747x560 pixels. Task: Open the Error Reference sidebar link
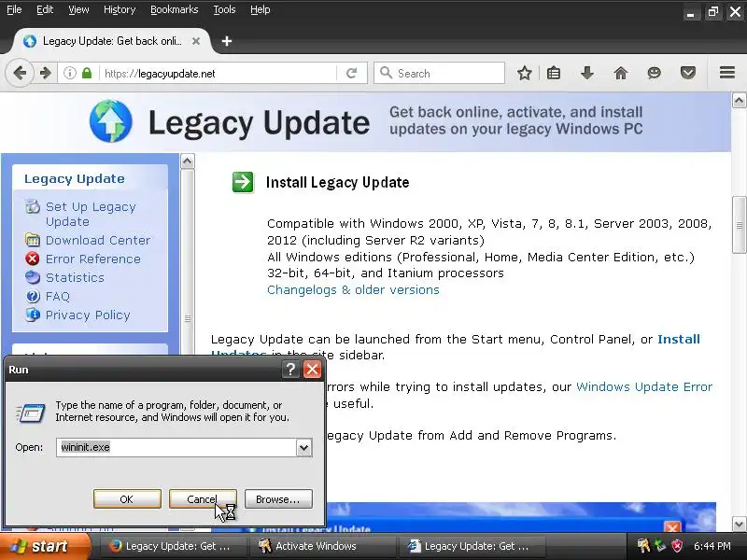92,259
